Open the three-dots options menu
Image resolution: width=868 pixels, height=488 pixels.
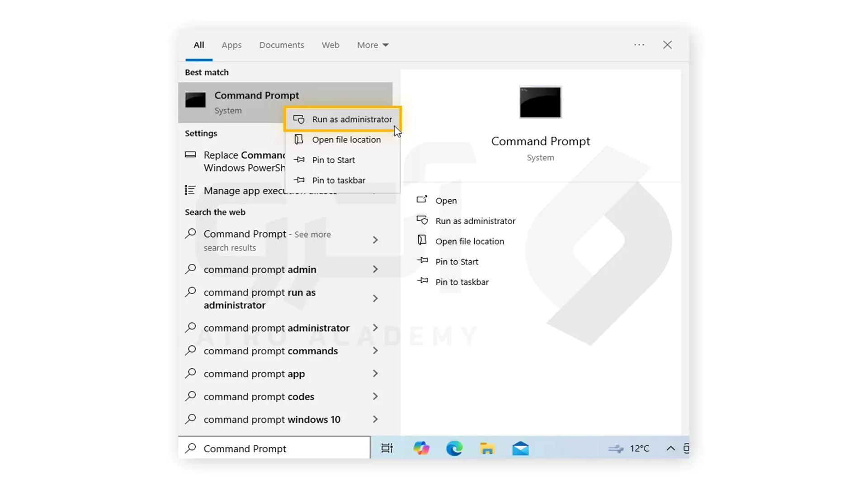pyautogui.click(x=639, y=45)
